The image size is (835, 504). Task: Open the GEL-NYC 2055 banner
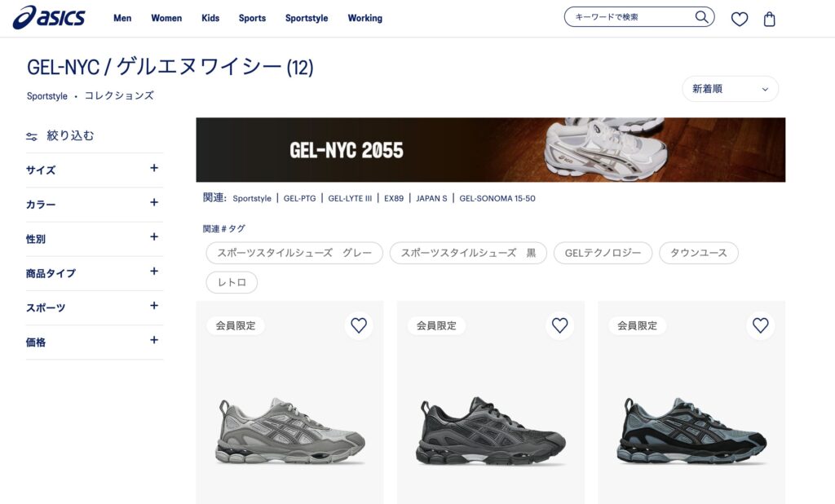pos(490,150)
